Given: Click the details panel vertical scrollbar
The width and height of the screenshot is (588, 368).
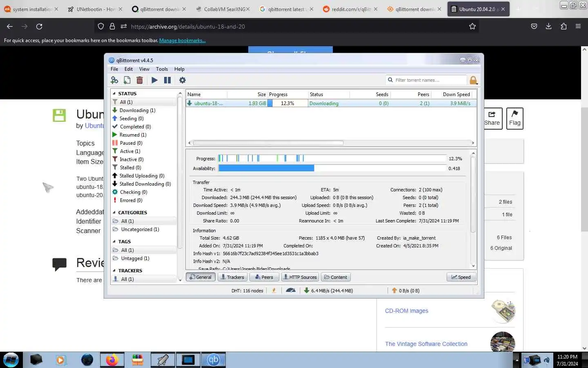Looking at the screenshot, I should (x=473, y=194).
